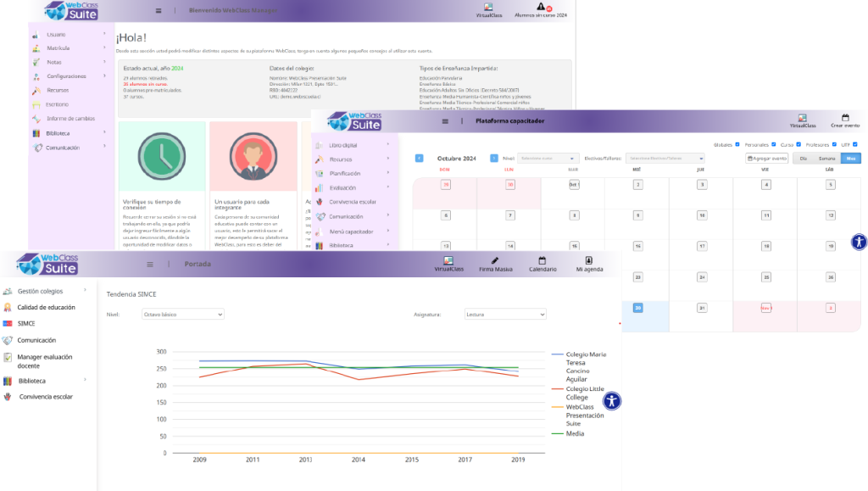The width and height of the screenshot is (868, 491).
Task: Open the Electivos/Talleres dropdown
Action: [665, 159]
